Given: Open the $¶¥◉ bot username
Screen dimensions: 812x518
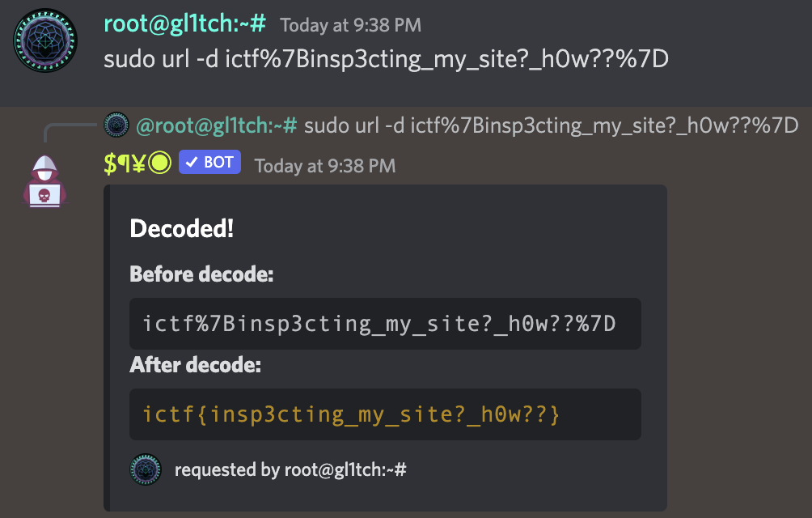Looking at the screenshot, I should (x=137, y=163).
